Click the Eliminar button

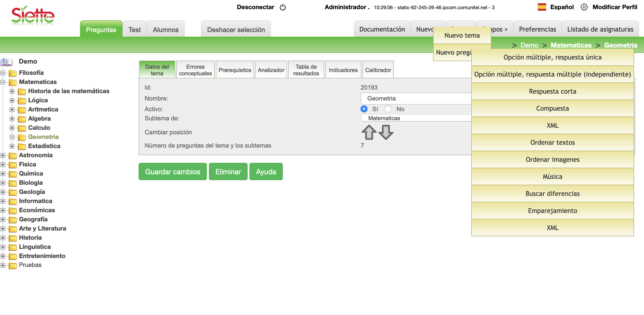228,171
